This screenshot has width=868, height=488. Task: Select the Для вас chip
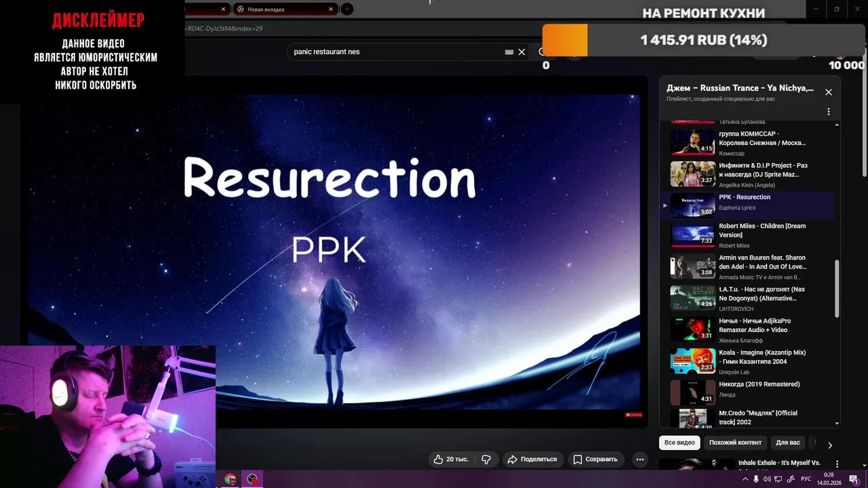coord(787,443)
